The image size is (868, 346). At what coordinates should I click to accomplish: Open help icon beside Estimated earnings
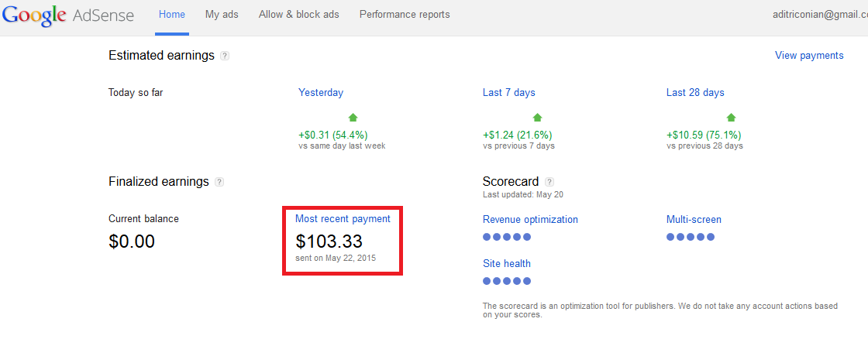(x=225, y=56)
